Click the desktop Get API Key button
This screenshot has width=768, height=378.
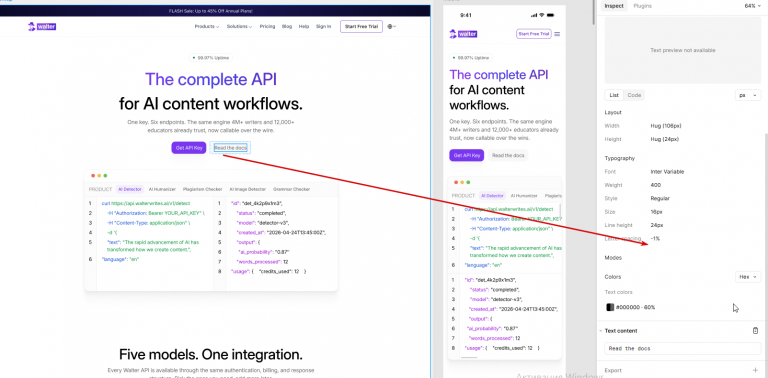coord(189,147)
